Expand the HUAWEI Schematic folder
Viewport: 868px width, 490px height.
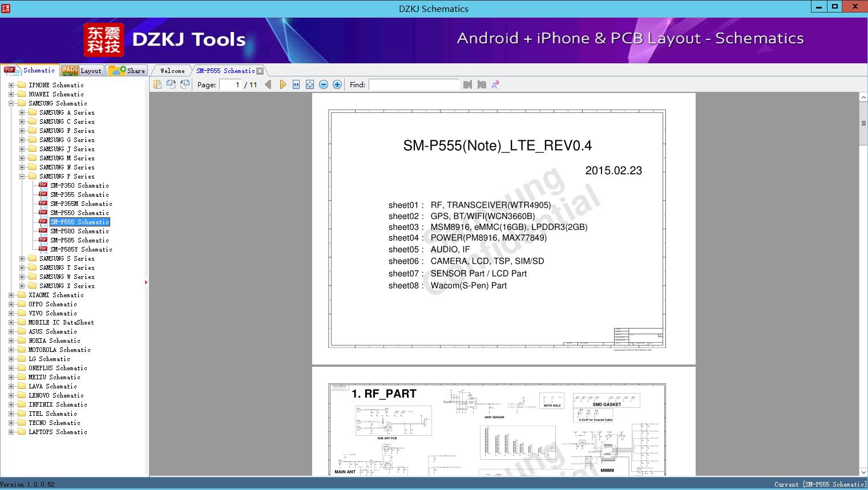pos(11,94)
